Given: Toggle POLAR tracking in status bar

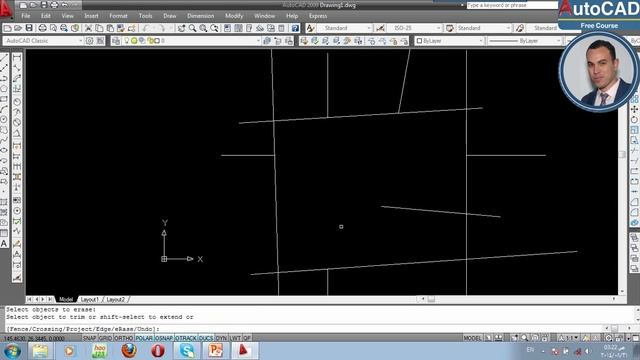Looking at the screenshot, I should click(x=144, y=338).
